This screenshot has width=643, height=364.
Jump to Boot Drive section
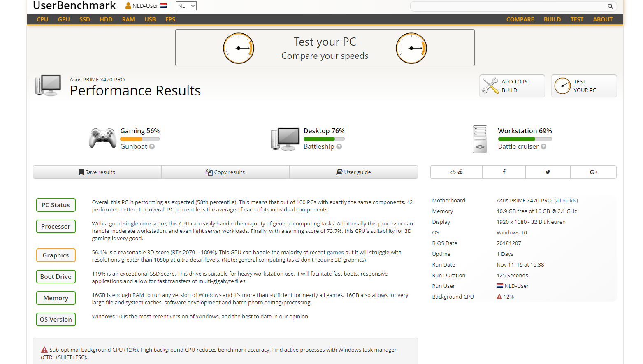click(x=56, y=276)
